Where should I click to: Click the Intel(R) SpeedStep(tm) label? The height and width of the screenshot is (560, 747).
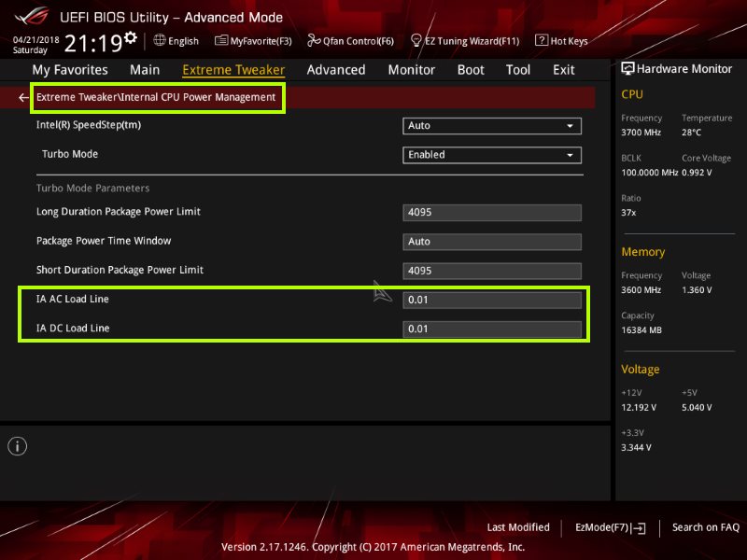click(x=89, y=125)
